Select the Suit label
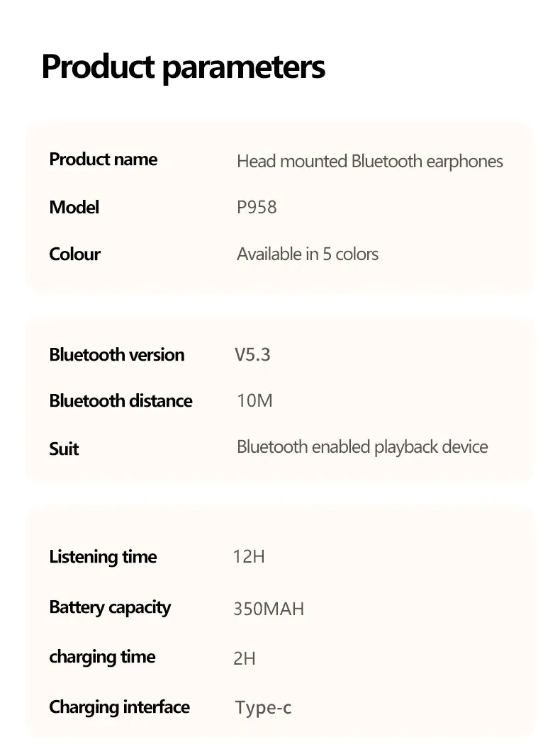The height and width of the screenshot is (749, 560). tap(64, 449)
